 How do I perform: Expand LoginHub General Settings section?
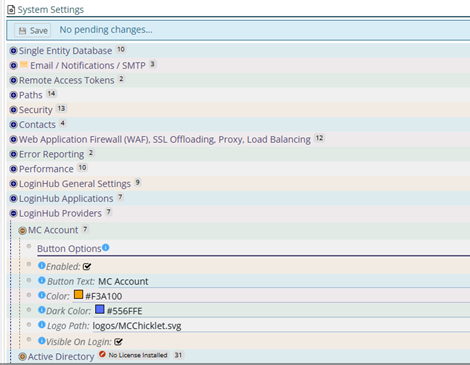(x=13, y=184)
